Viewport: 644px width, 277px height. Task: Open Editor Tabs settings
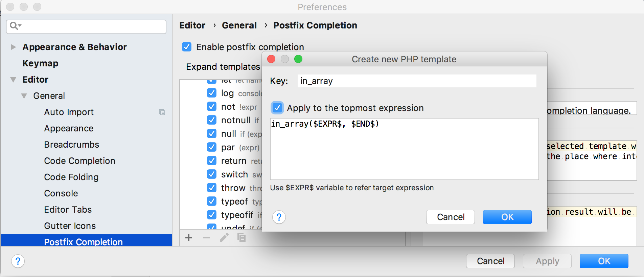click(68, 210)
